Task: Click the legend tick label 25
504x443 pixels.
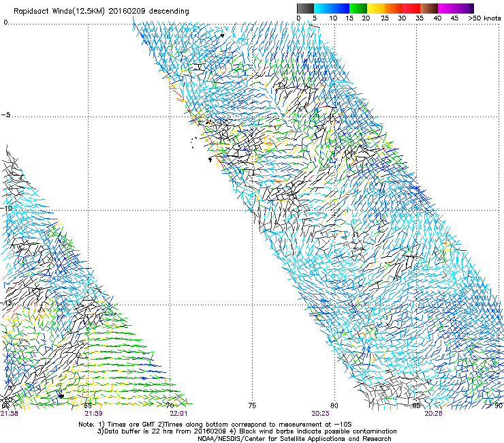Action: coord(384,18)
